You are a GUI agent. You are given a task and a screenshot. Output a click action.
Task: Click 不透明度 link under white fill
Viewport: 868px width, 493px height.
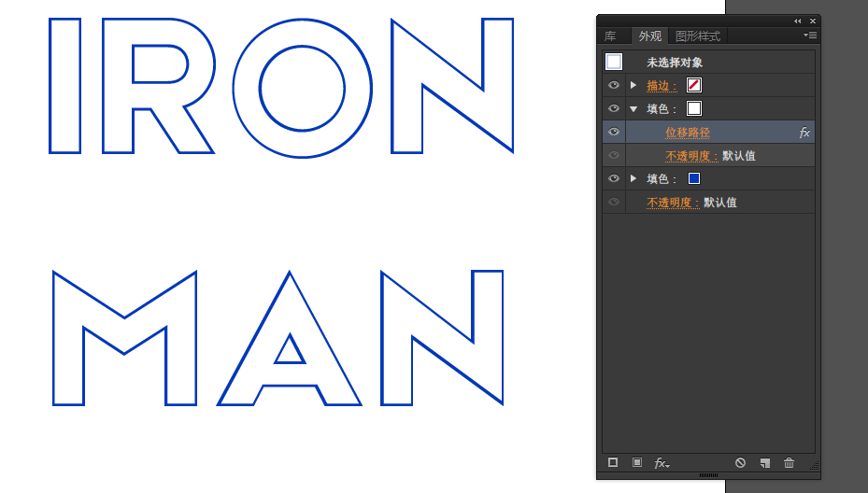[691, 156]
